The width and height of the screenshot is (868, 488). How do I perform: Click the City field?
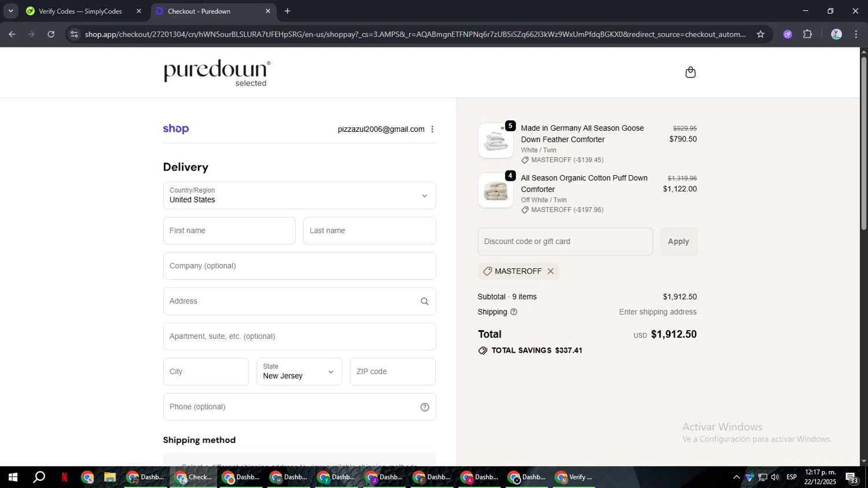[206, 372]
